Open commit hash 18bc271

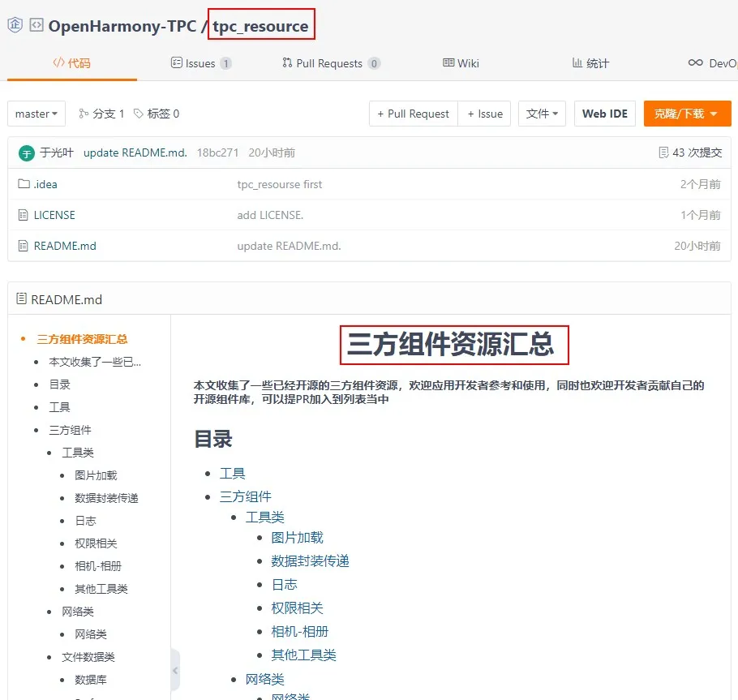point(217,152)
